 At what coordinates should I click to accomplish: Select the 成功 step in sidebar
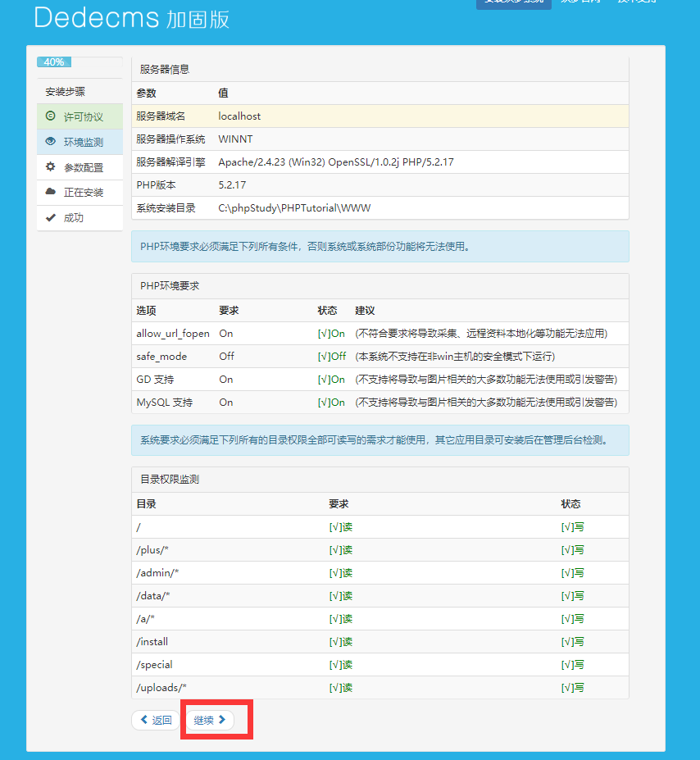80,217
